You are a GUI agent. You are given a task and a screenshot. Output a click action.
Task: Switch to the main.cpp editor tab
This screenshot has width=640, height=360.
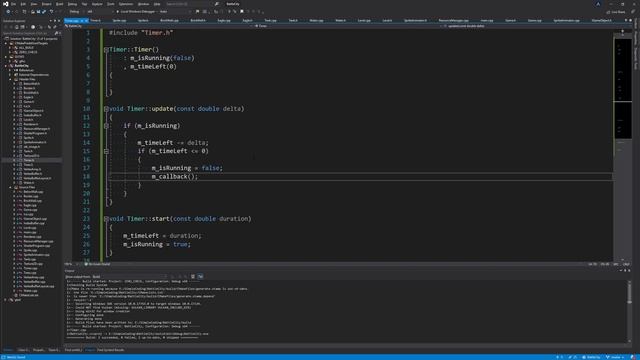point(487,20)
